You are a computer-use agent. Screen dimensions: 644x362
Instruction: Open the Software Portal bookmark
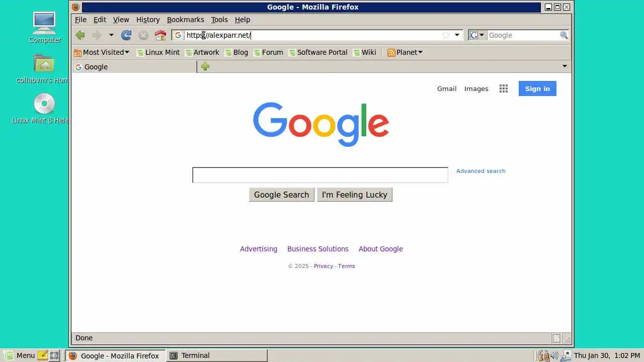point(318,52)
